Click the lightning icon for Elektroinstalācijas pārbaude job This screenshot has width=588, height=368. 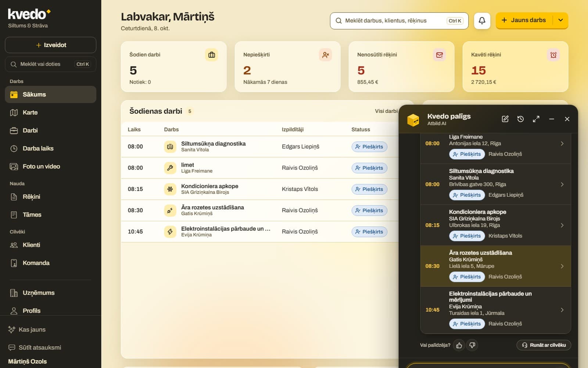(170, 232)
